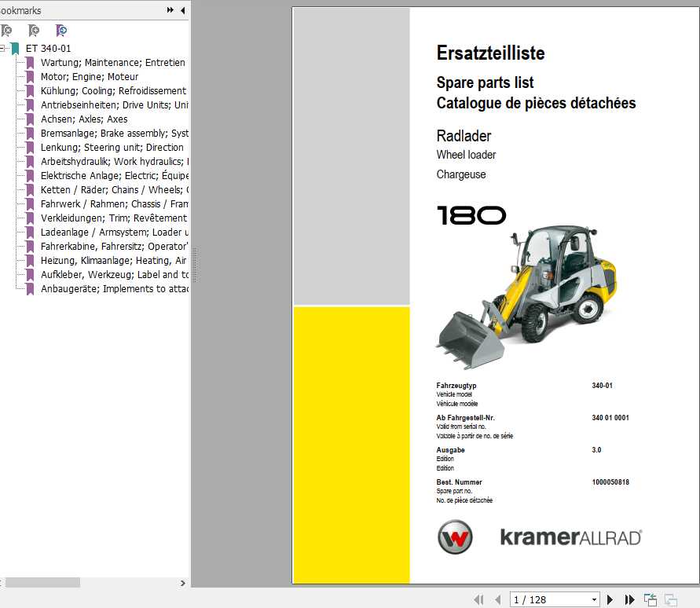
Task: Select the ET 340-01 root bookmark
Action: (x=48, y=48)
